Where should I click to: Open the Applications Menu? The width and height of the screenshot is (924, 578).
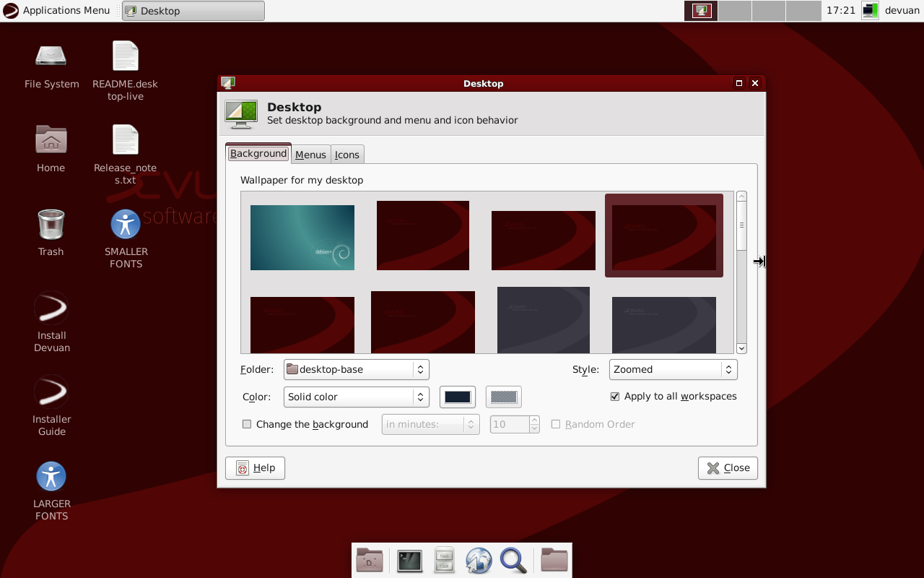tap(56, 10)
